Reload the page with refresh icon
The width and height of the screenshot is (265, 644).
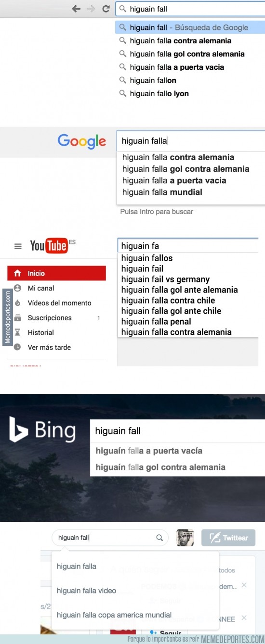pyautogui.click(x=106, y=9)
